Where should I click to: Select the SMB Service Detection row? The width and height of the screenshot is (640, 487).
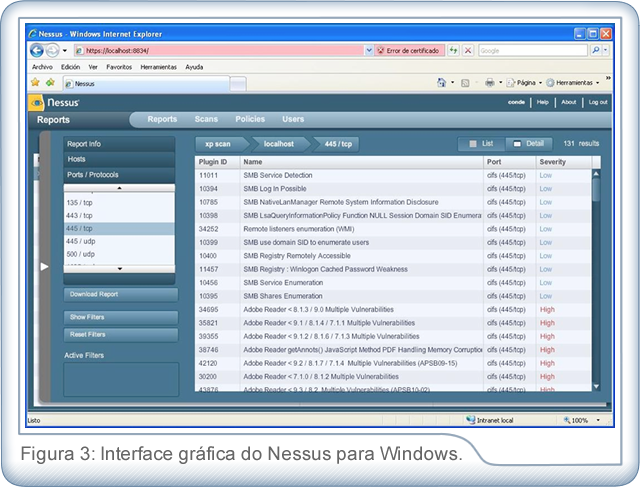[393, 176]
